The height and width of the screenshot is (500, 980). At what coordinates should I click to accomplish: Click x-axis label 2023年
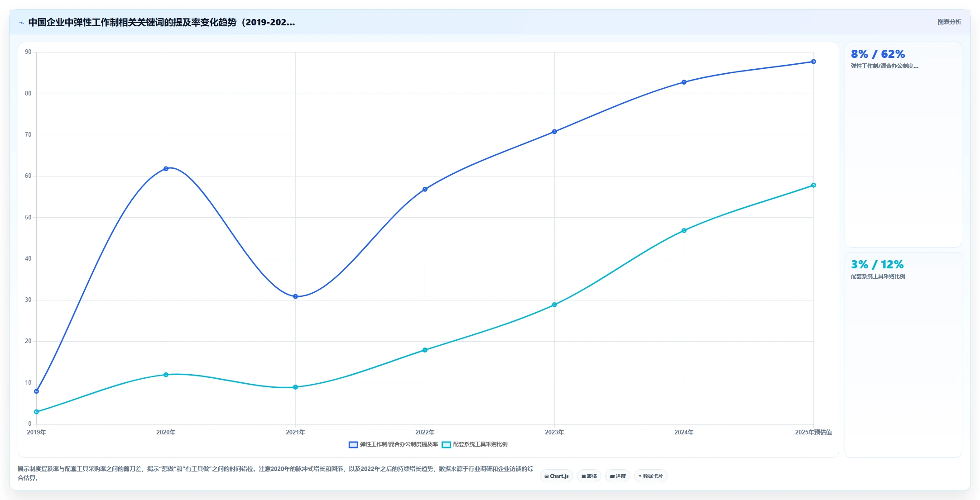[x=554, y=432]
